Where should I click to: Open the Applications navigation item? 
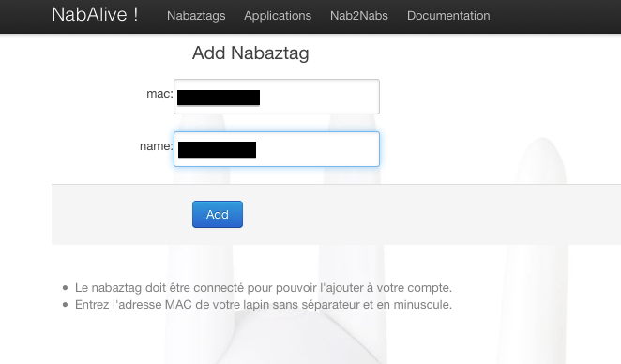pyautogui.click(x=278, y=15)
